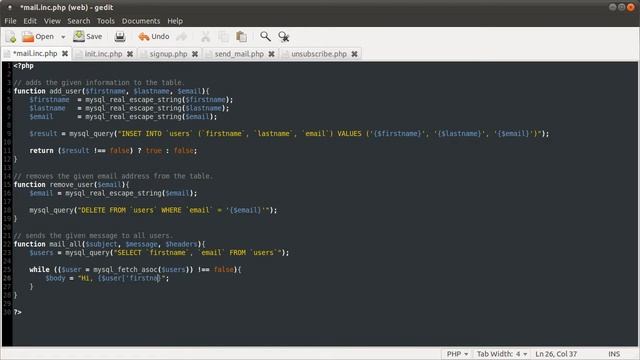Click the INSERT INTO users query line
640x360 pixels.
289,133
